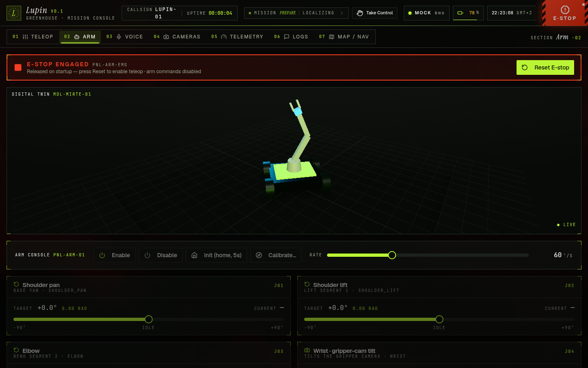Select the Arm tab

click(x=80, y=37)
